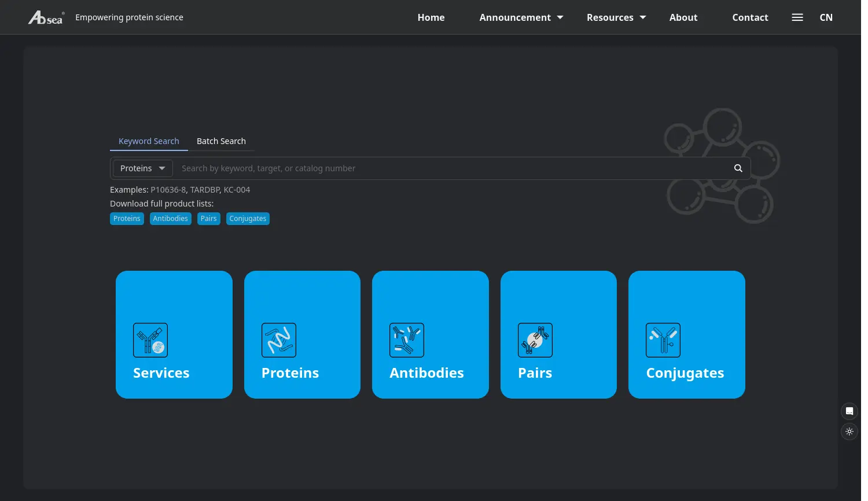Download the Antibodies product list
Screen dimensions: 868x501
170,219
